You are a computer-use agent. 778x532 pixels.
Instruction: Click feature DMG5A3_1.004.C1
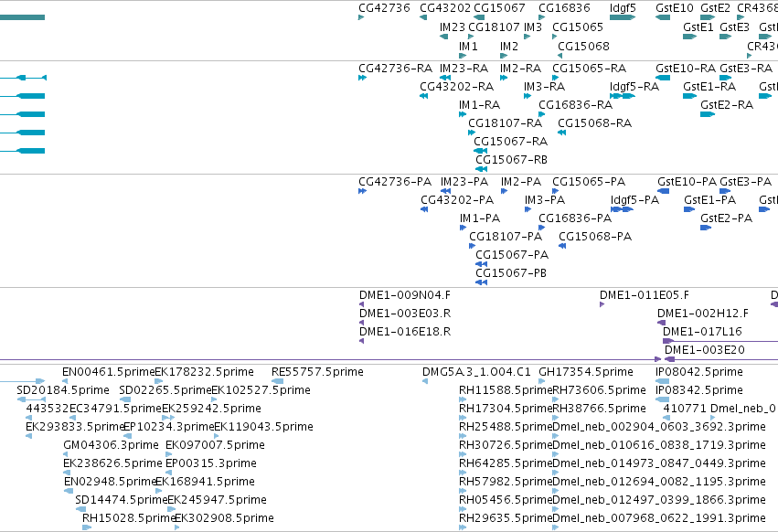pyautogui.click(x=476, y=372)
